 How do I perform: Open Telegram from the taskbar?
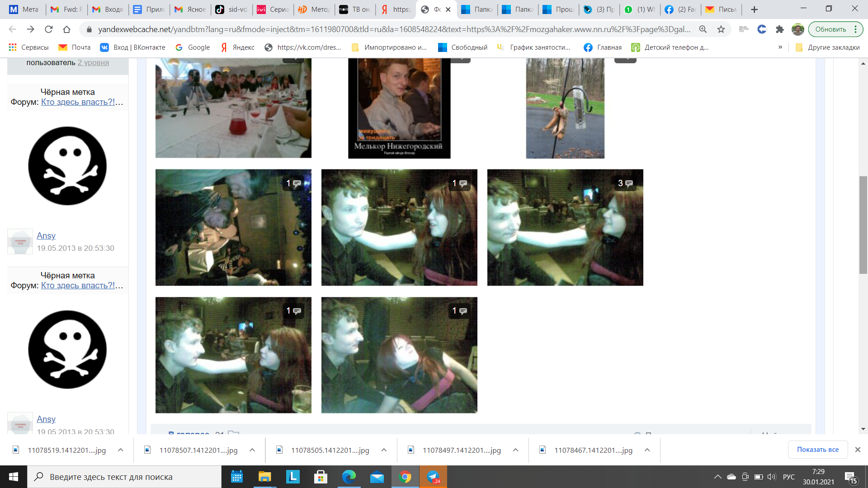pyautogui.click(x=433, y=477)
